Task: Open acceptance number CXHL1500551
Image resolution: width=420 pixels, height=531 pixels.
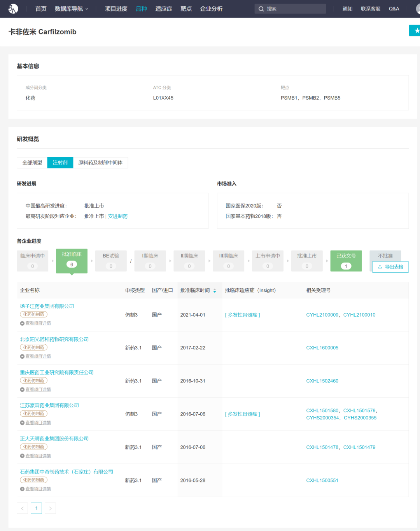Action: (322, 480)
